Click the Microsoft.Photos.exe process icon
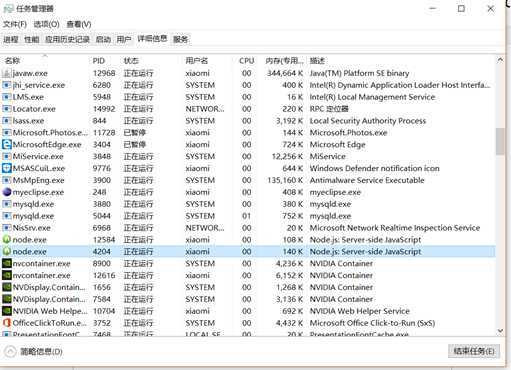 click(6, 133)
